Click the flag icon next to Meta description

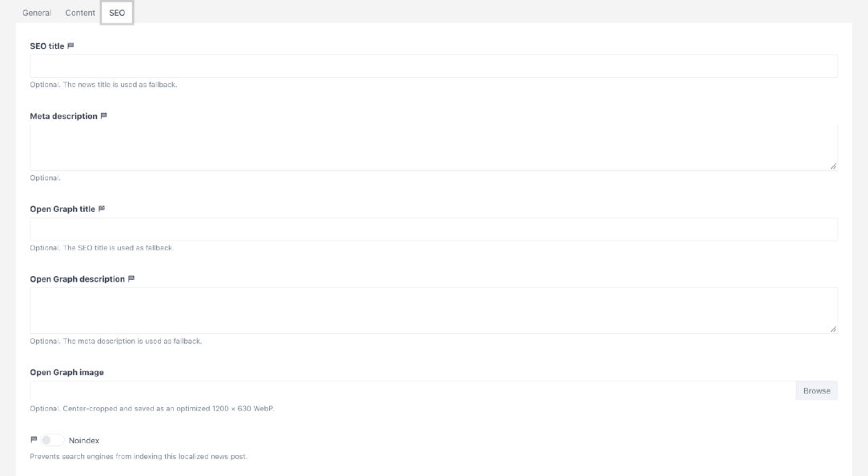[x=103, y=116]
